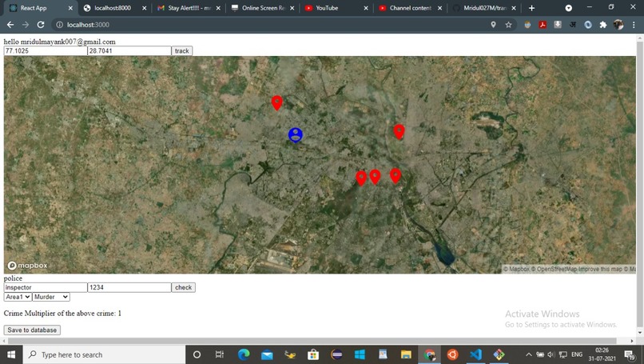The image size is (644, 364).
Task: Open the Area1 dropdown
Action: 18,297
